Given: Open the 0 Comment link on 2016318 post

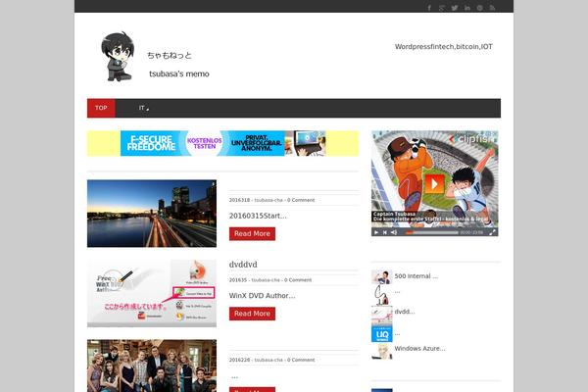Looking at the screenshot, I should point(301,200).
